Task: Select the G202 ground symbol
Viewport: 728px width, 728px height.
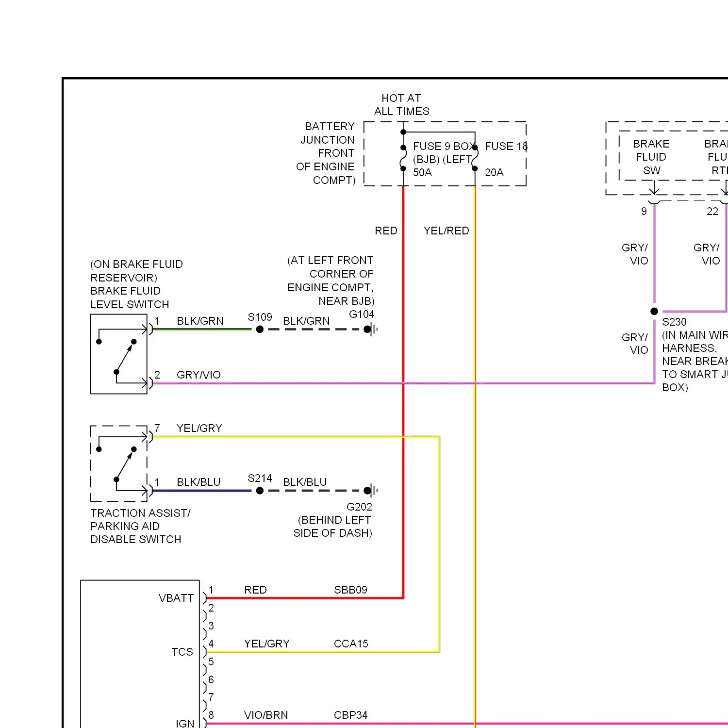Action: [x=371, y=490]
